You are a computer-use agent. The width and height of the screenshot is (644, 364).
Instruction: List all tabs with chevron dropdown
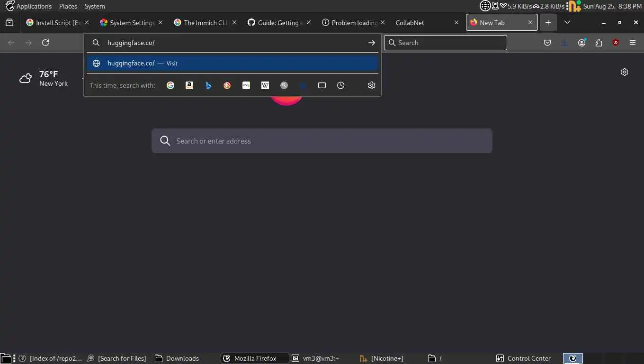pos(567,22)
